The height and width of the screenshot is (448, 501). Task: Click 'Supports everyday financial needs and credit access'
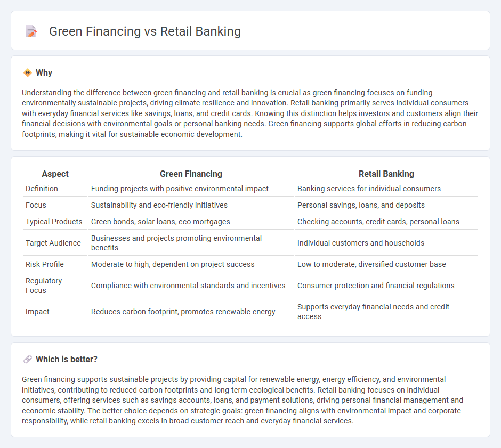click(373, 312)
